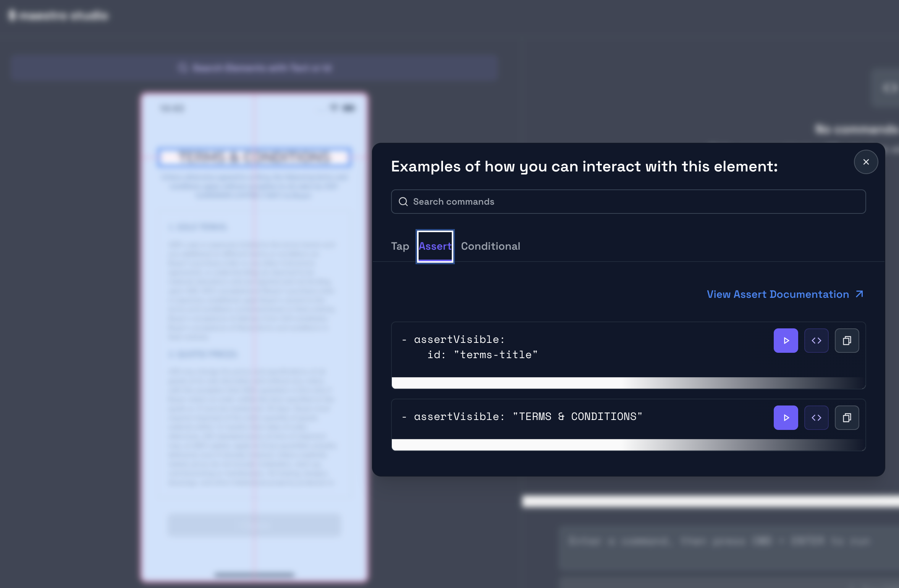Run the assertVisible id terms-title command
Screen dimensions: 899x588
point(786,340)
